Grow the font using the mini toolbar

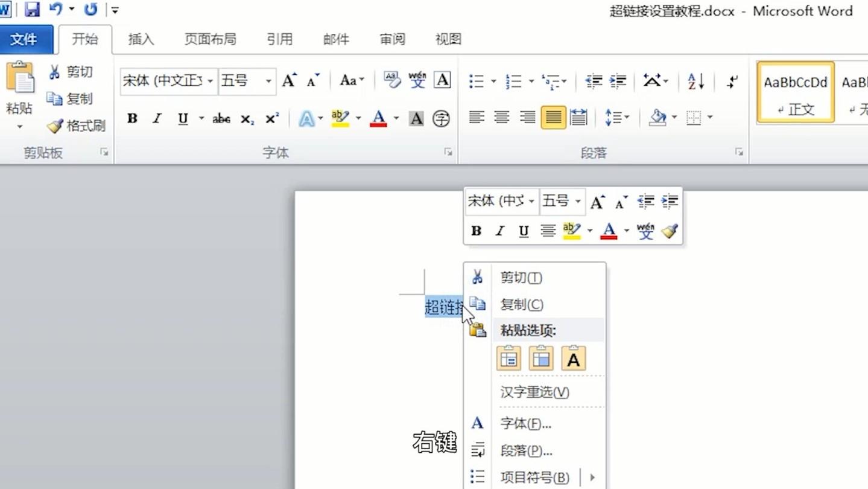[597, 202]
